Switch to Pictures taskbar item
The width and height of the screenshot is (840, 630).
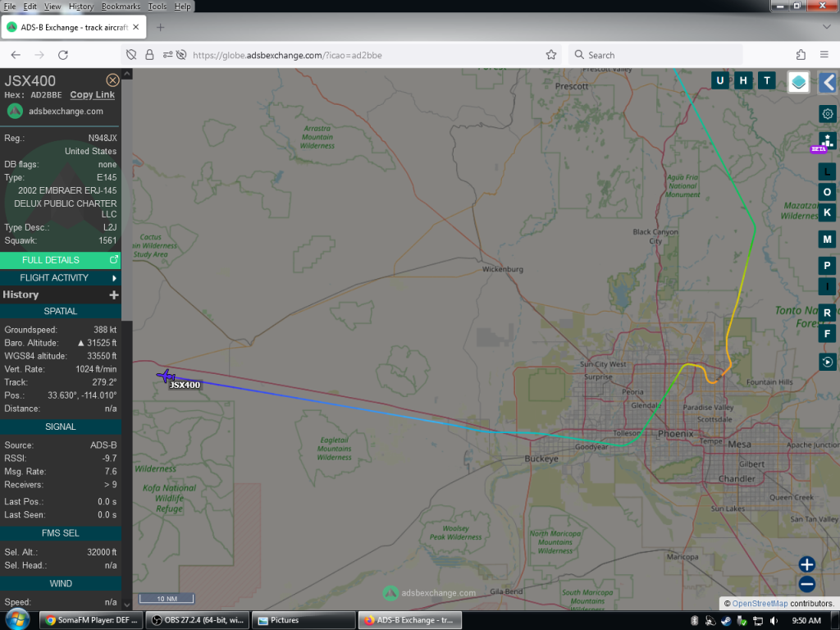click(x=304, y=620)
